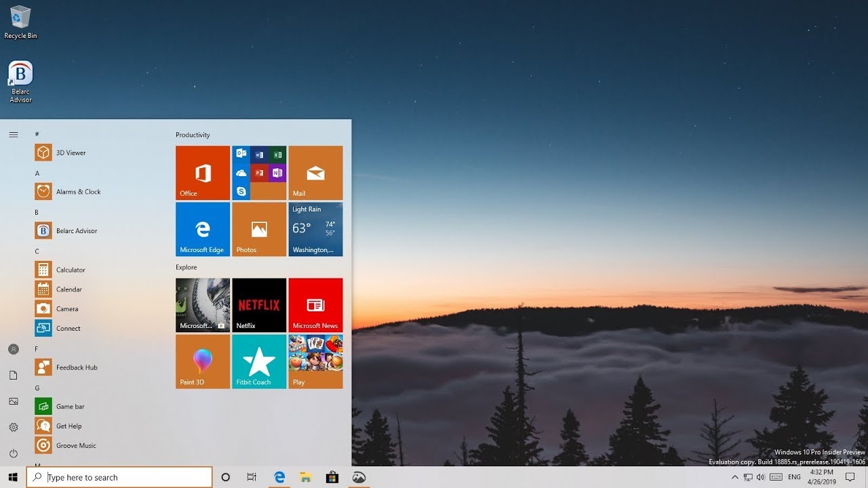Select the Belarc Advisor desktop shortcut
Screen dimensions: 868x488
20,82
